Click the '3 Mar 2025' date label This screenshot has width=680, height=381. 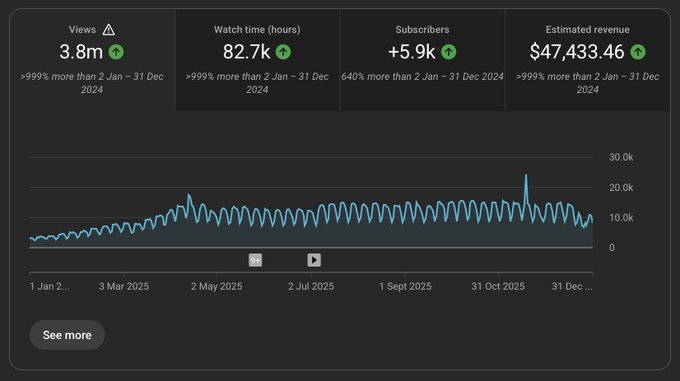pos(124,287)
